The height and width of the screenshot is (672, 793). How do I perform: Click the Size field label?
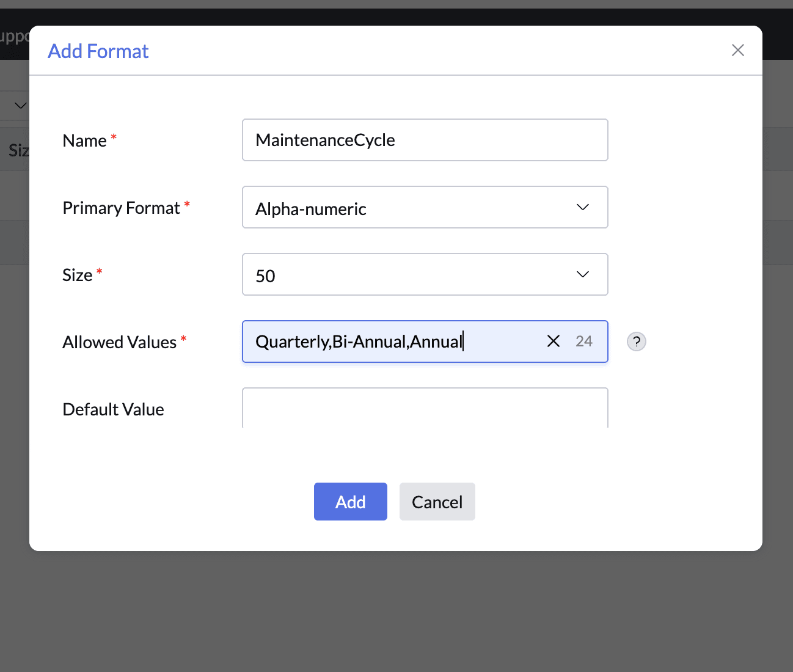click(77, 275)
